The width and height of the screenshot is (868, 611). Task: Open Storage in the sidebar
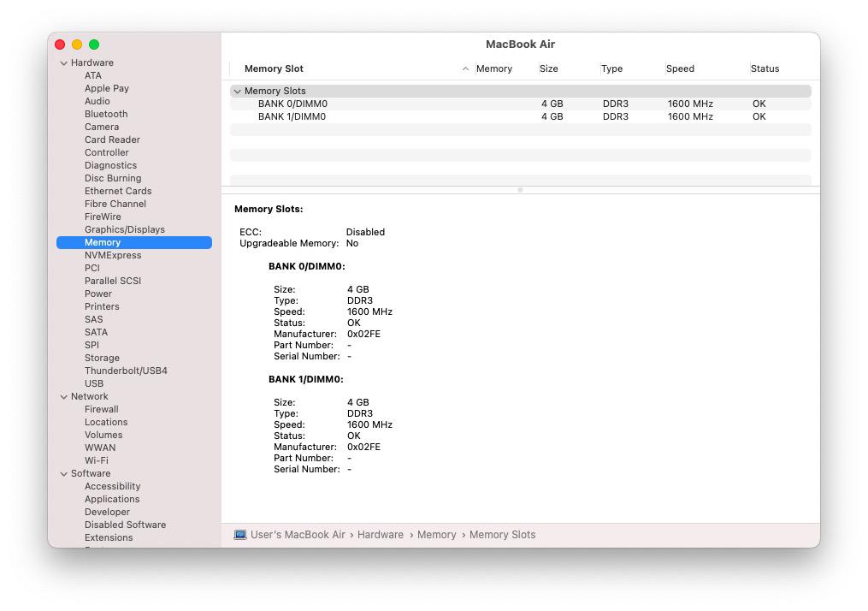102,358
